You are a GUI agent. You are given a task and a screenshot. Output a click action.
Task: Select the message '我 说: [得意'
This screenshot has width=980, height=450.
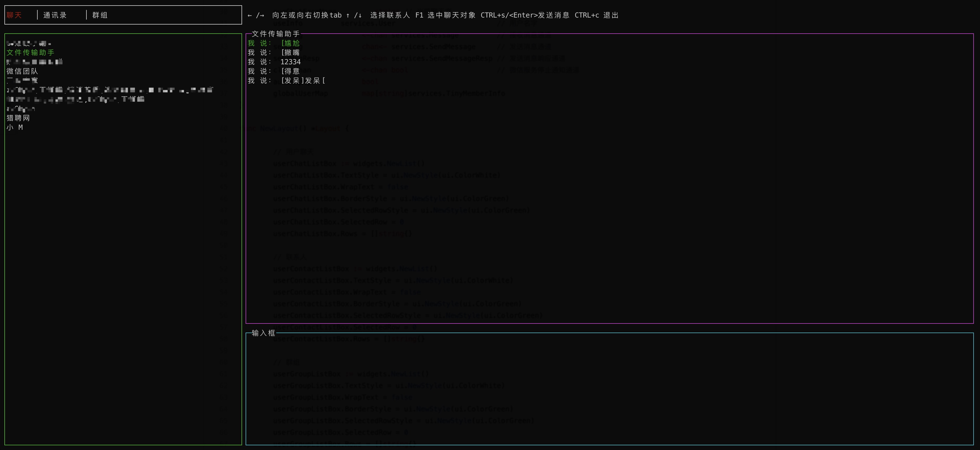pos(274,71)
